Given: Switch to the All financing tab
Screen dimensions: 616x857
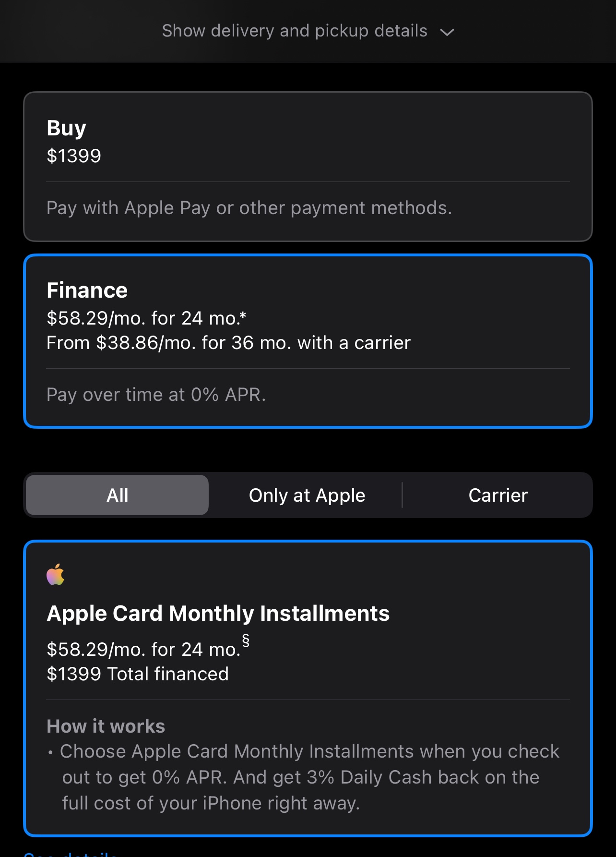Looking at the screenshot, I should coord(118,495).
